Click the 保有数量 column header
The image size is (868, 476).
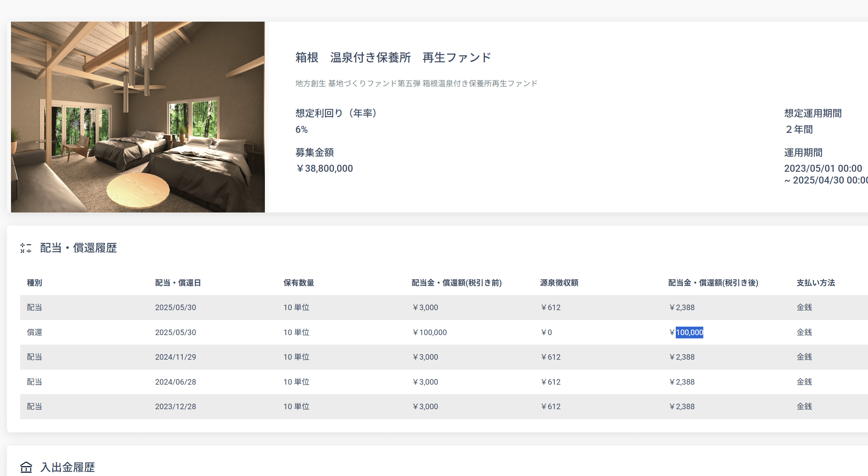(x=299, y=283)
